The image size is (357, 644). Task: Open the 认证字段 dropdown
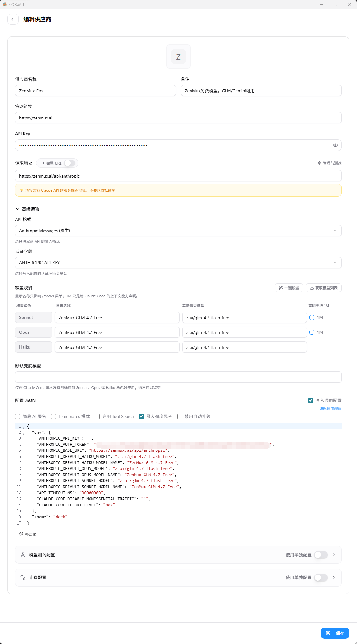click(x=178, y=263)
